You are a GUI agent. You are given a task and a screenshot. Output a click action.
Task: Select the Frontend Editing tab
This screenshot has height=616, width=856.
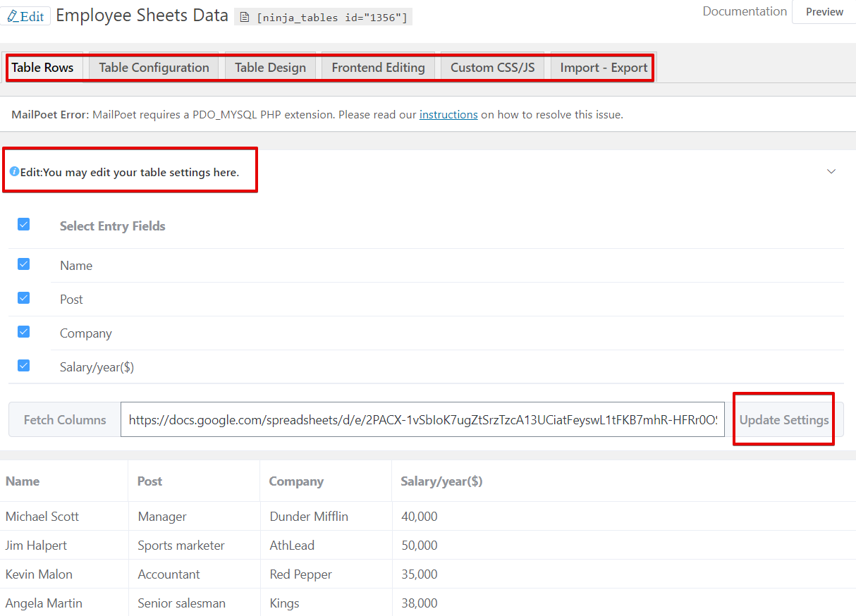pos(379,67)
